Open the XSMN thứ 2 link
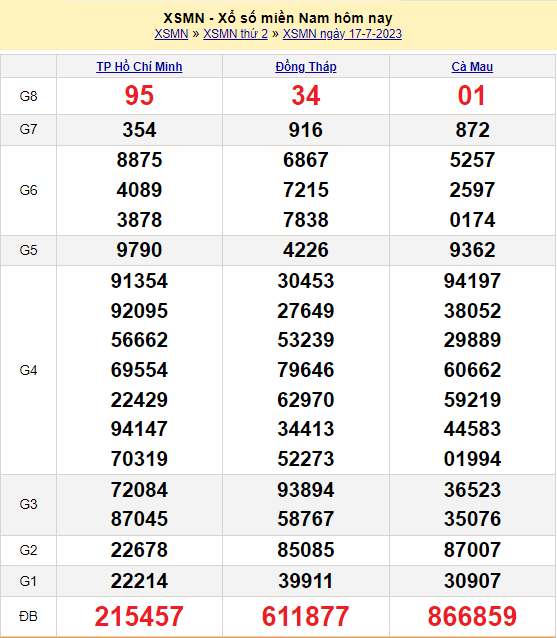The image size is (557, 638). coord(236,33)
